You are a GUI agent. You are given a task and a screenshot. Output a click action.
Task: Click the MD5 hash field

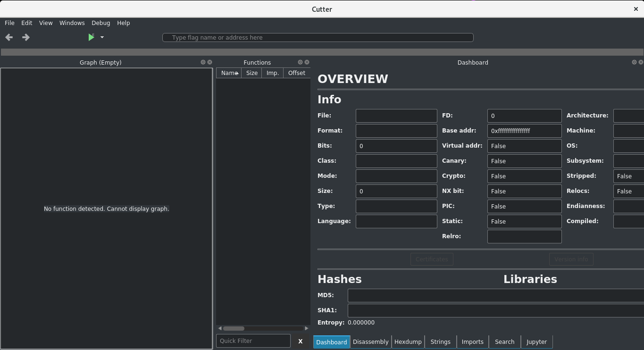pos(496,295)
